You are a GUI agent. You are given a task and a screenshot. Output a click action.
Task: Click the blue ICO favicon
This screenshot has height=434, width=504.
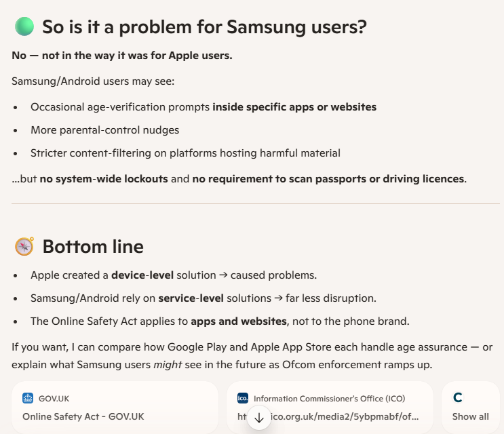243,398
